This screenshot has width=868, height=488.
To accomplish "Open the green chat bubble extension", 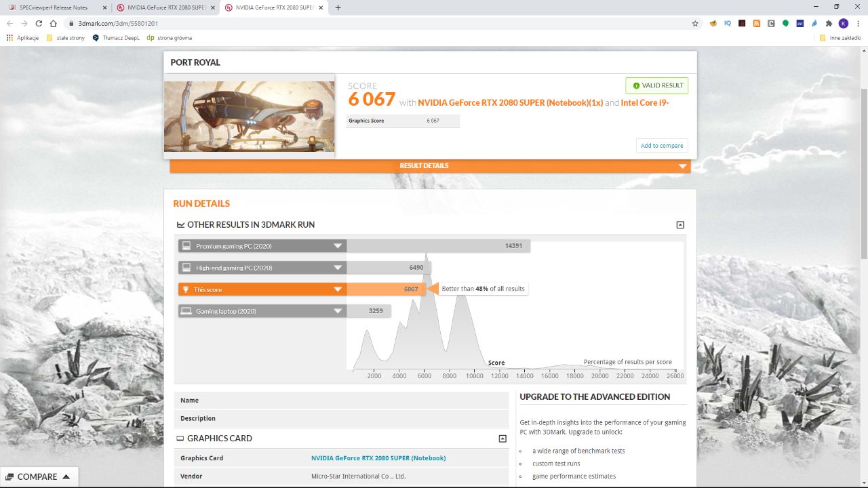I will click(x=785, y=23).
